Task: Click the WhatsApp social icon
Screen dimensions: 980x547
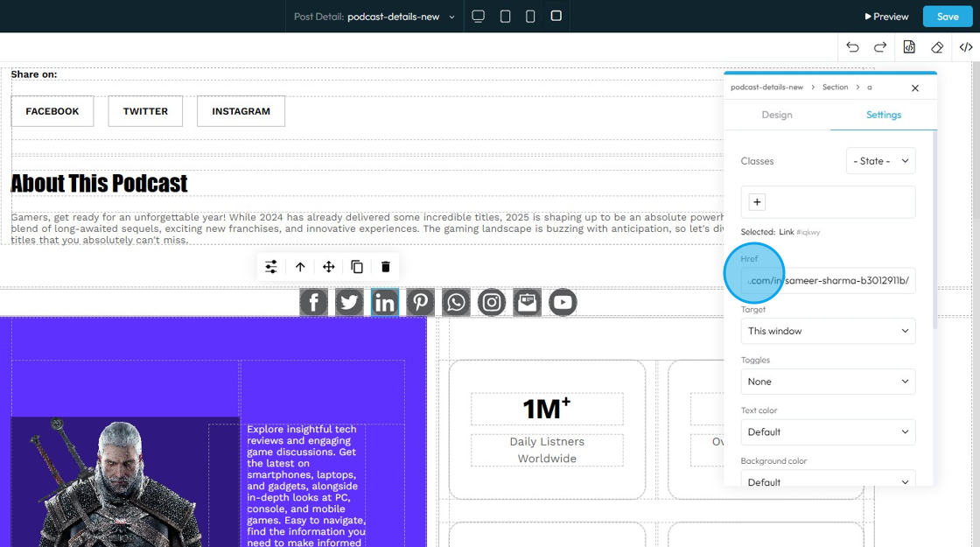Action: [x=456, y=303]
